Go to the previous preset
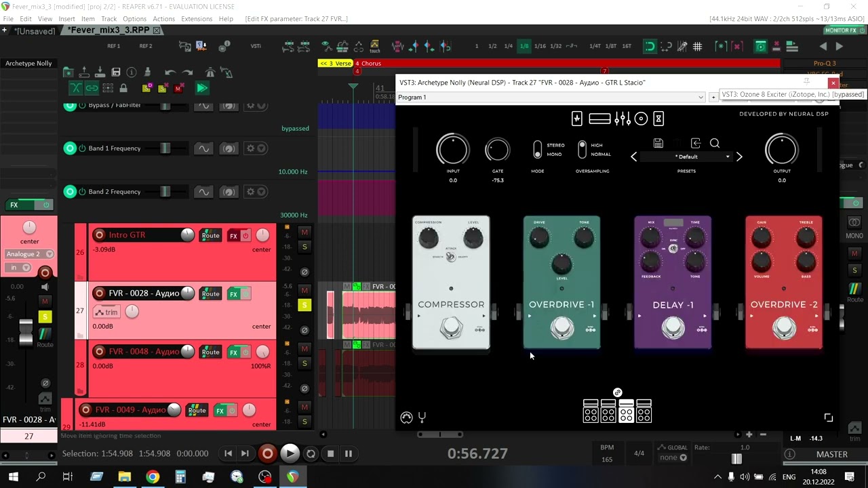Image resolution: width=868 pixels, height=488 pixels. tap(634, 157)
